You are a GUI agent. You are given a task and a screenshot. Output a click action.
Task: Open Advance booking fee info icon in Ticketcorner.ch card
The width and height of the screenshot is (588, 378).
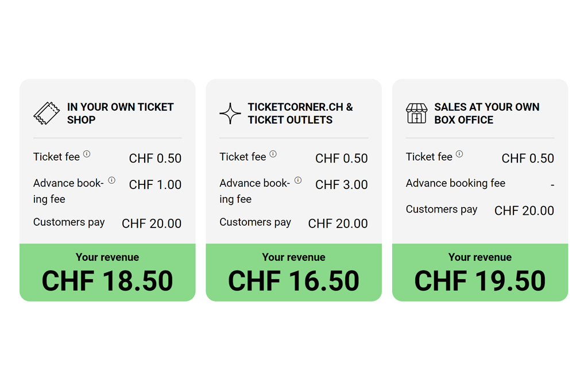pos(298,180)
